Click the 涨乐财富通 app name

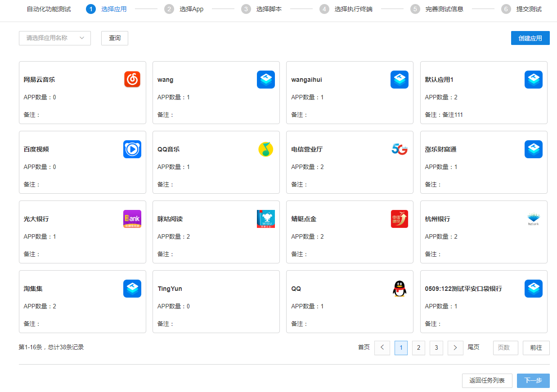tap(441, 150)
